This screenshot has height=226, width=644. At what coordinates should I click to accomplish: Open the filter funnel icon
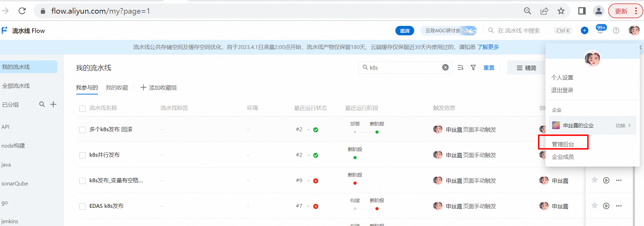pyautogui.click(x=473, y=68)
